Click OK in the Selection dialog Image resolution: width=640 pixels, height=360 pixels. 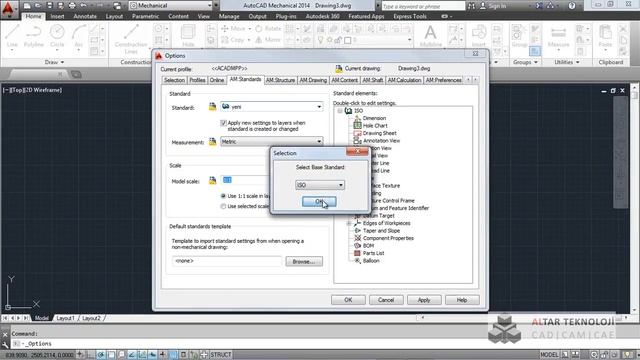[319, 202]
